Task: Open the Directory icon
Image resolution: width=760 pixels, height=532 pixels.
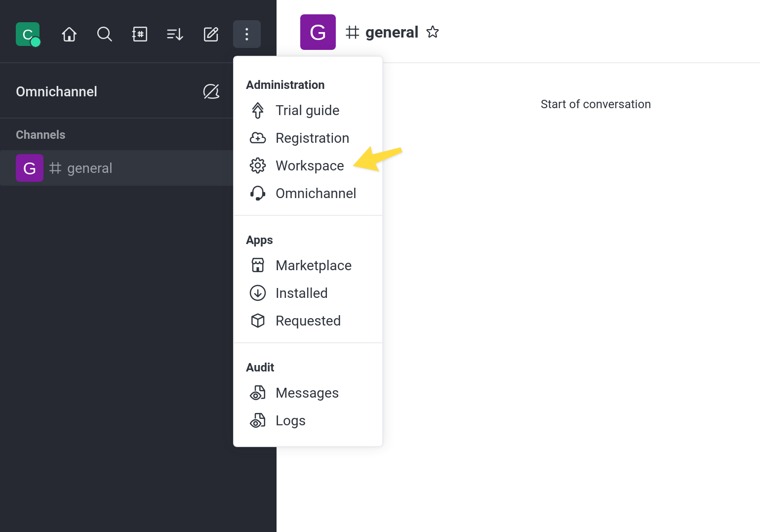Action: [140, 34]
